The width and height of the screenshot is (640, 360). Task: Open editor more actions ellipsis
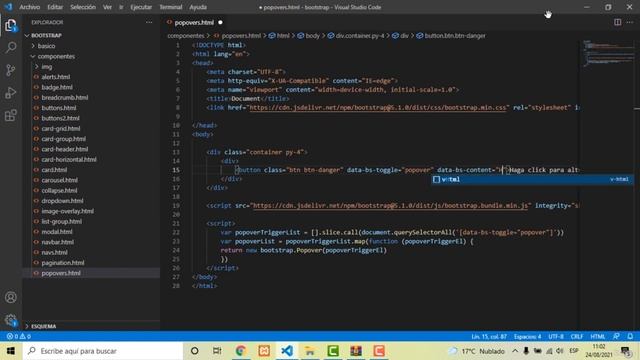click(x=630, y=22)
